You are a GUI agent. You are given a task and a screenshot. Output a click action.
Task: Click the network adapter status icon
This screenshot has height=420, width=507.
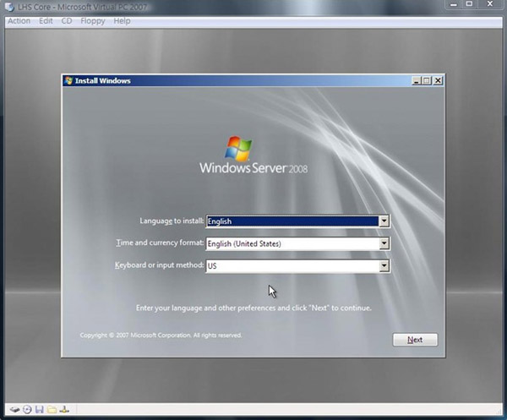pos(63,410)
